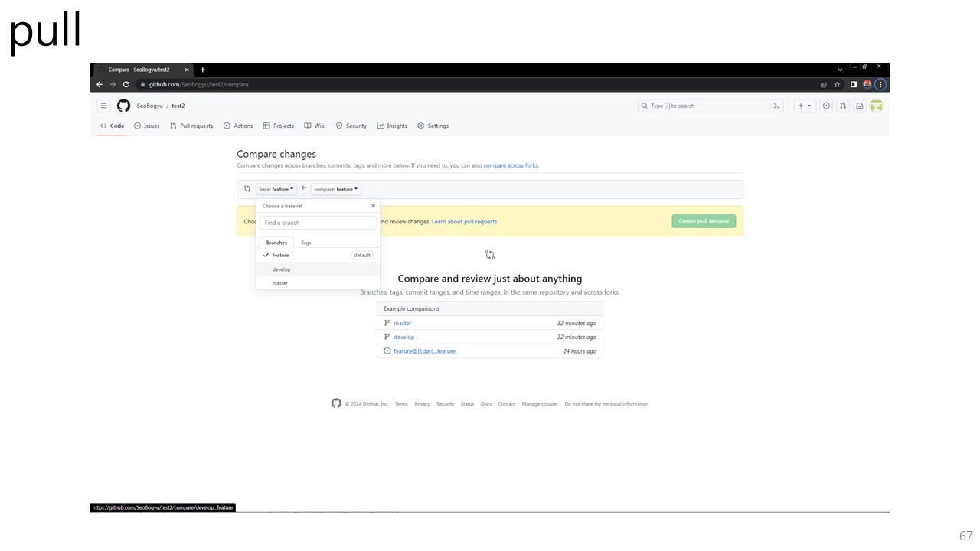The image size is (980, 551).
Task: Open the SeoBogyu owner link
Action: point(149,106)
